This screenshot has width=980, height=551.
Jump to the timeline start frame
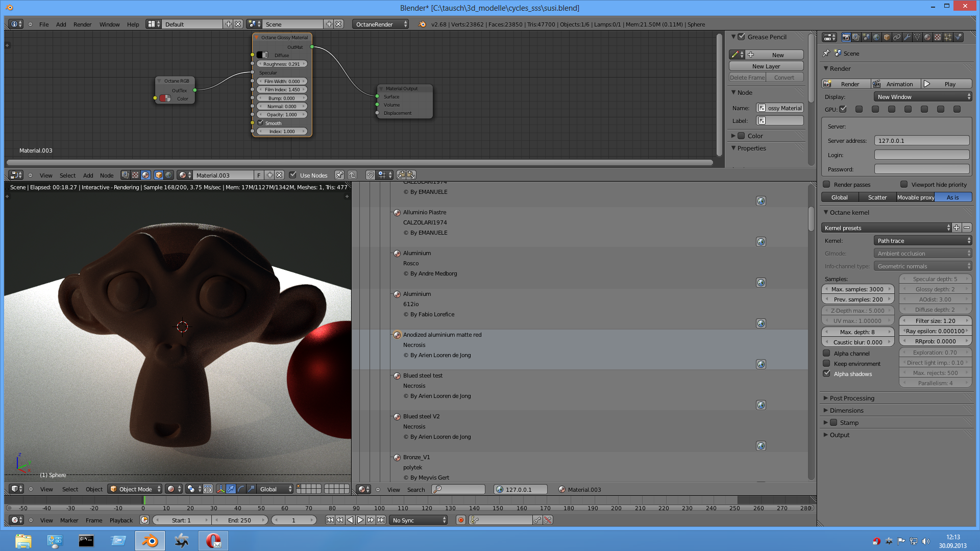click(330, 520)
